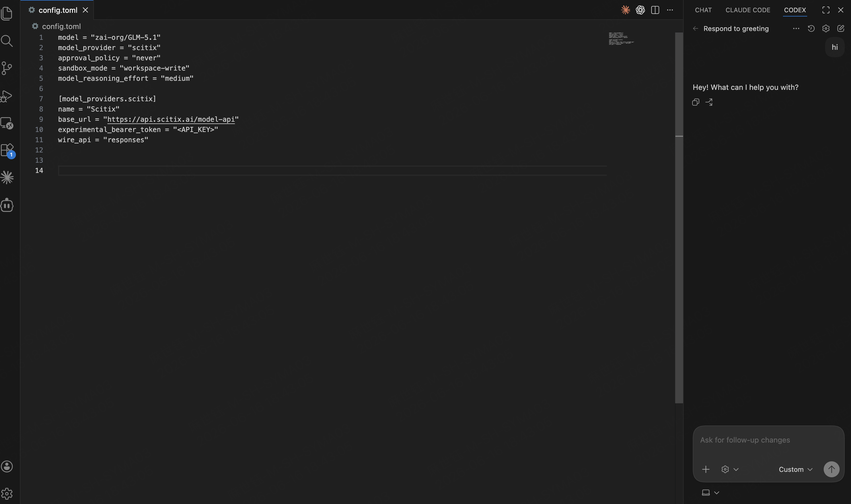Open the Search view in activity bar
The height and width of the screenshot is (504, 851).
[x=7, y=41]
